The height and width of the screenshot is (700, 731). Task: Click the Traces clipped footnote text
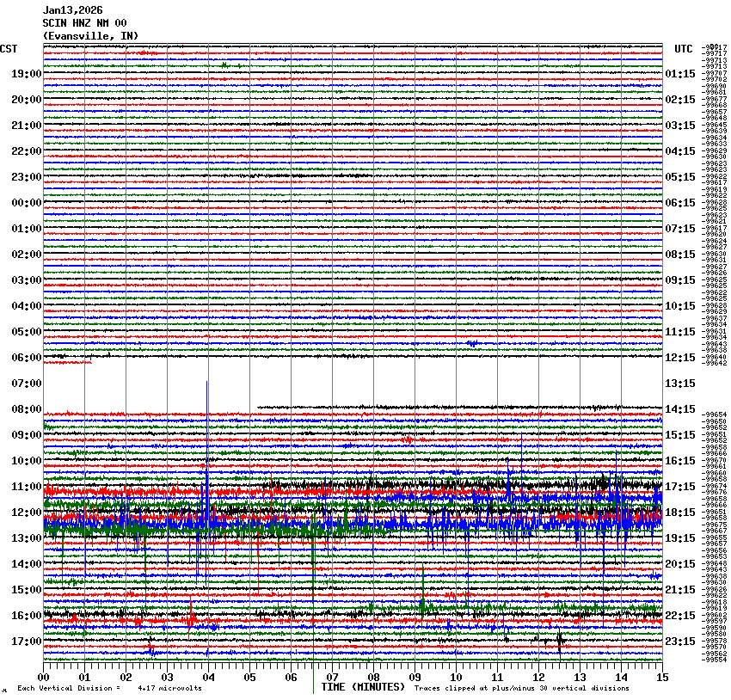(521, 688)
